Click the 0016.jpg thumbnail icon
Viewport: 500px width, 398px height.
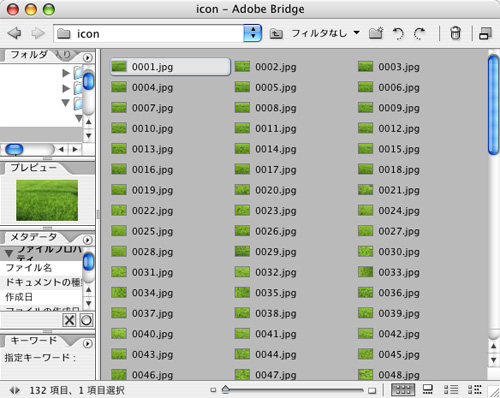point(119,169)
